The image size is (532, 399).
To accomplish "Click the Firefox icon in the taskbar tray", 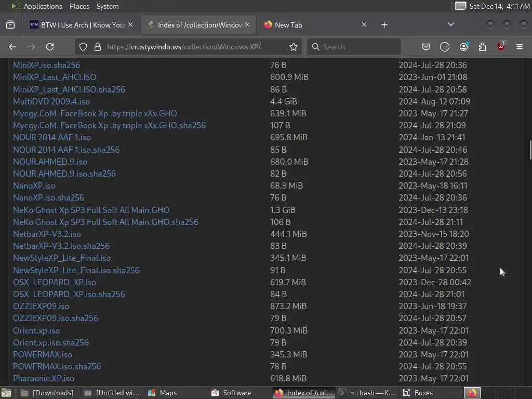I will pyautogui.click(x=472, y=393).
